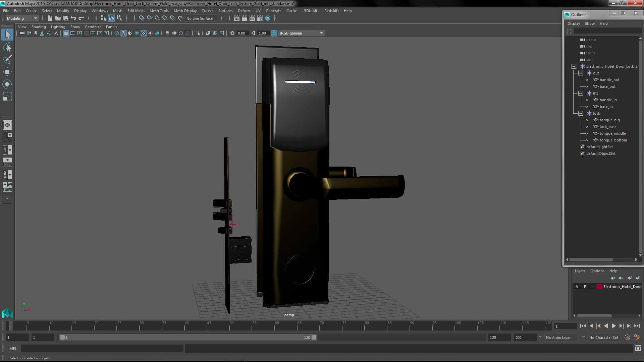
Task: Open the sRGB gamma color dropdown
Action: 321,33
